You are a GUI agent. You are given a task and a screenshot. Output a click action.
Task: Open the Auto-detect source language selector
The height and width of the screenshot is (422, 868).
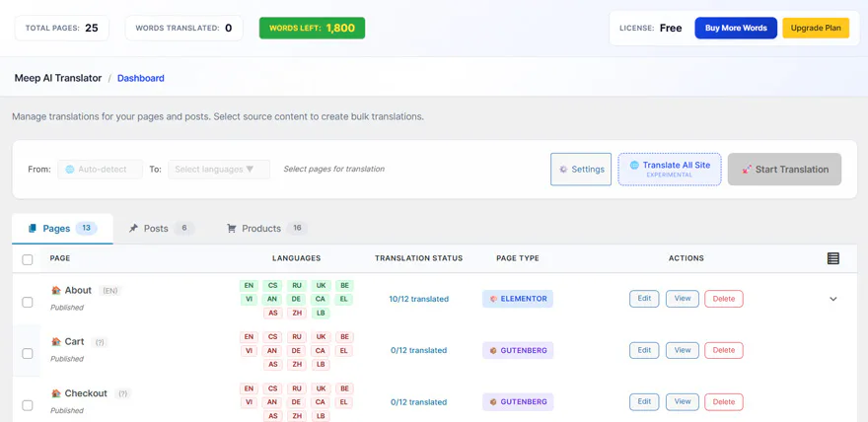tap(101, 170)
